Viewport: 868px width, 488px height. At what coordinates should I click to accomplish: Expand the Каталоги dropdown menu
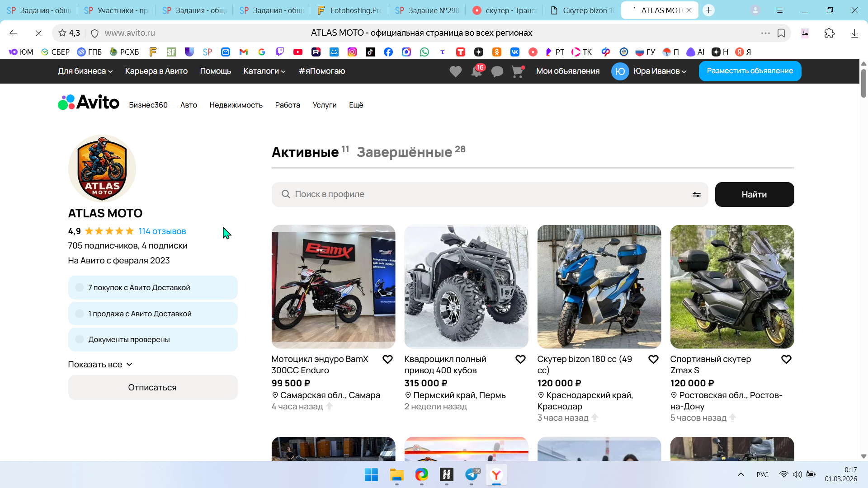pyautogui.click(x=264, y=71)
